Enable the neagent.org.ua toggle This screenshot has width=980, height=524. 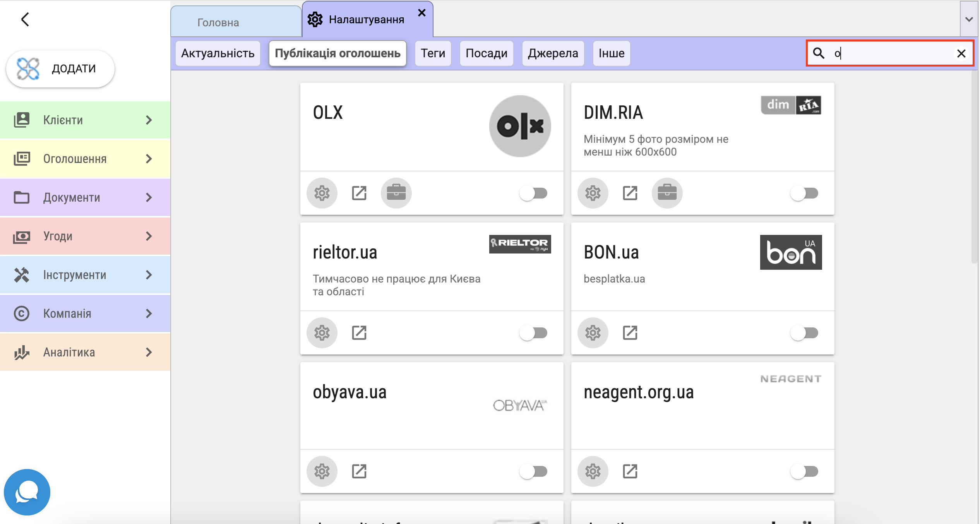tap(804, 471)
